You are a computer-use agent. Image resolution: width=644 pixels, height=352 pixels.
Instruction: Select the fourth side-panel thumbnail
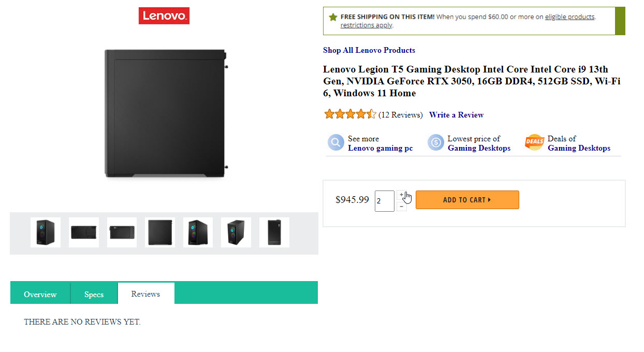[160, 232]
